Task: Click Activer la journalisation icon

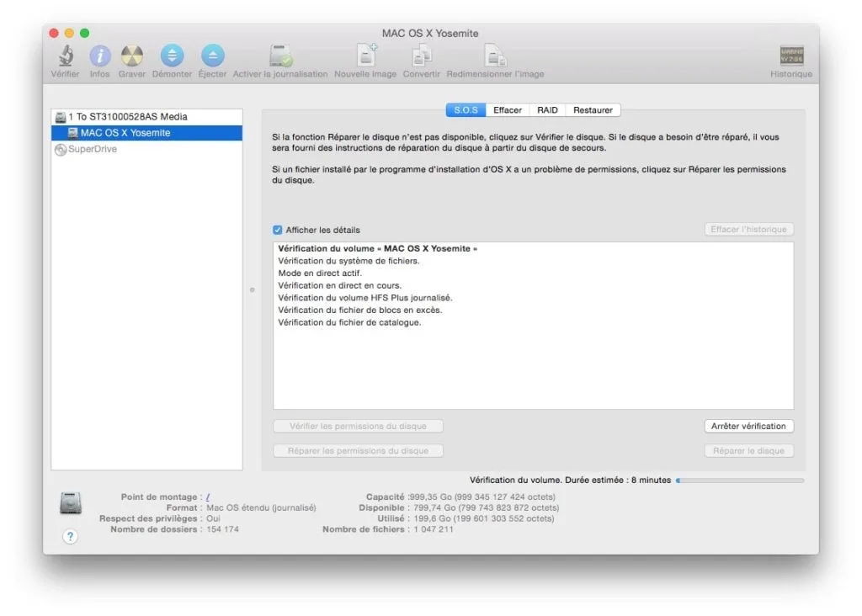Action: pos(281,56)
